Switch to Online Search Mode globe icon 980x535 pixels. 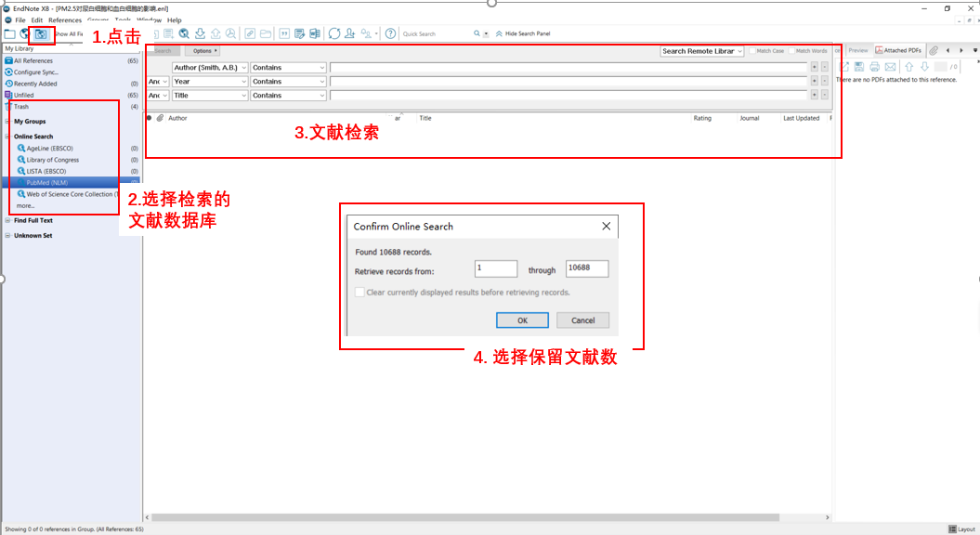24,33
